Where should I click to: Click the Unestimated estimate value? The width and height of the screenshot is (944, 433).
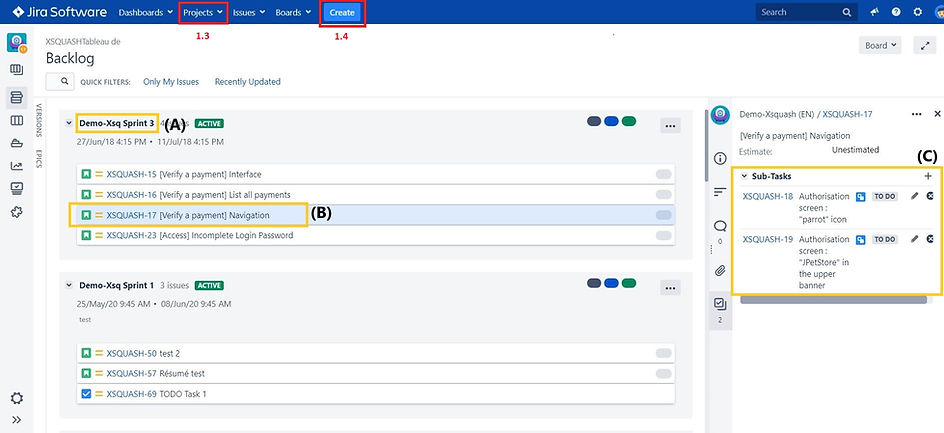(855, 149)
